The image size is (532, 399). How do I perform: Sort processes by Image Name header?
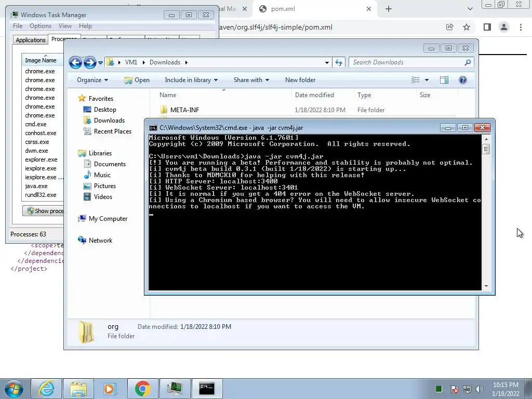coord(43,60)
